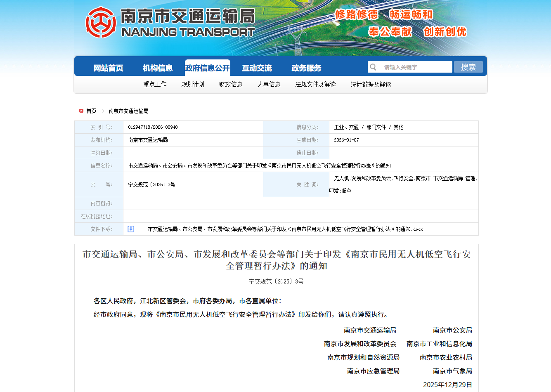Open 法规文件及解读 submenu item
The width and height of the screenshot is (551, 392).
click(315, 84)
